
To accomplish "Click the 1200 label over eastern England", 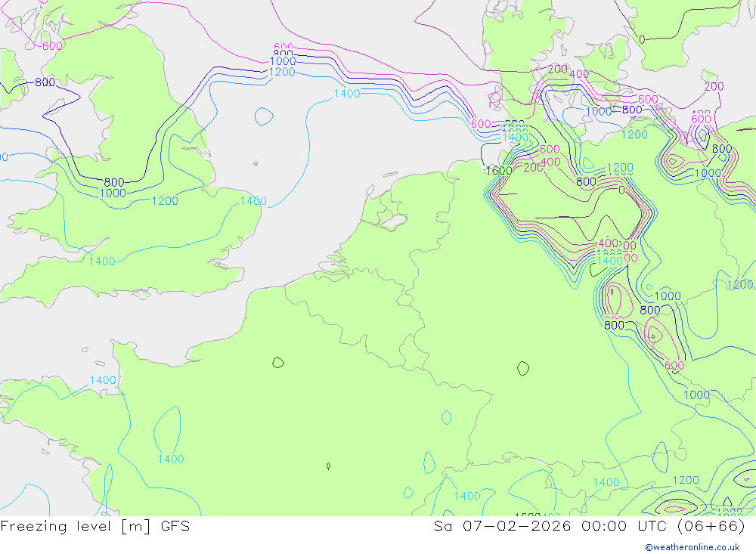I will click(165, 201).
